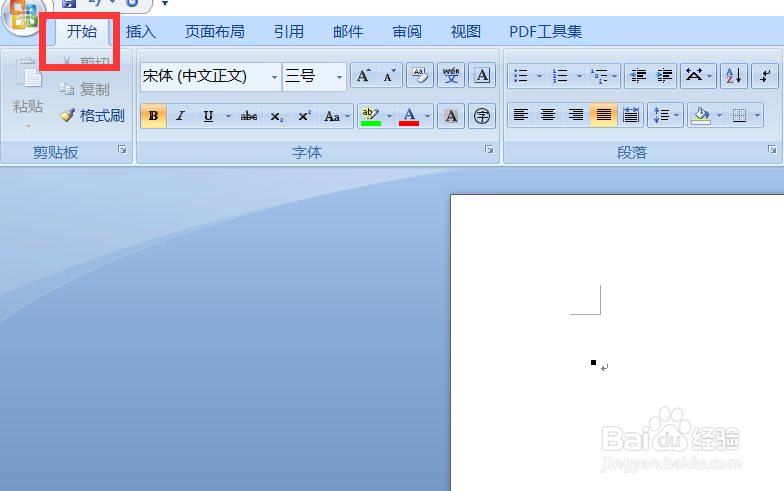Click the 复制 copy button
Viewport: 784px width, 491px height.
tap(84, 90)
